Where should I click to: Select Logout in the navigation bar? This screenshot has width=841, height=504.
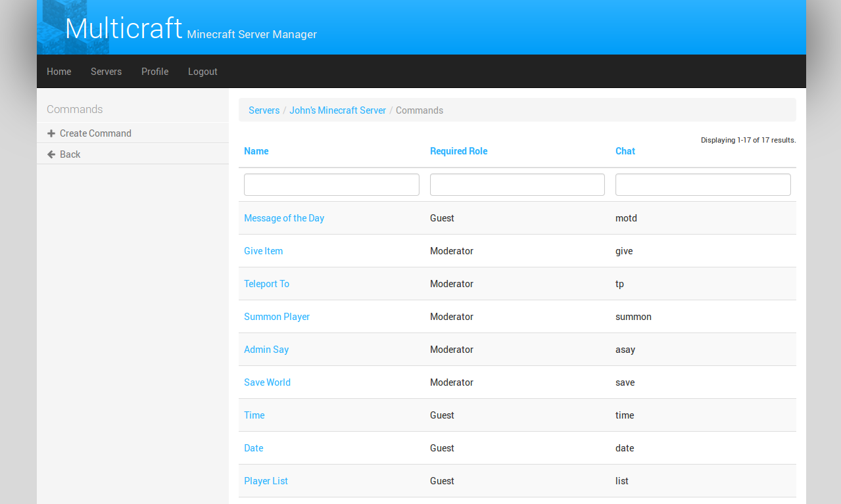tap(203, 72)
